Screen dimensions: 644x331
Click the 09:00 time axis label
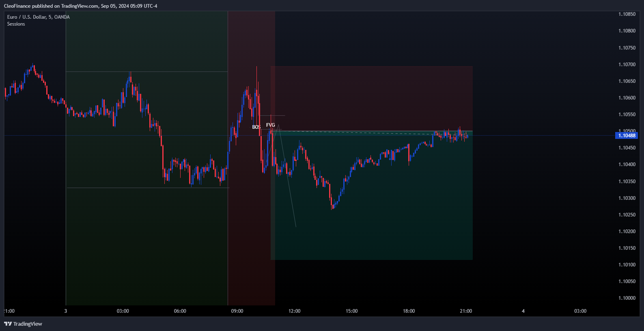(x=237, y=311)
